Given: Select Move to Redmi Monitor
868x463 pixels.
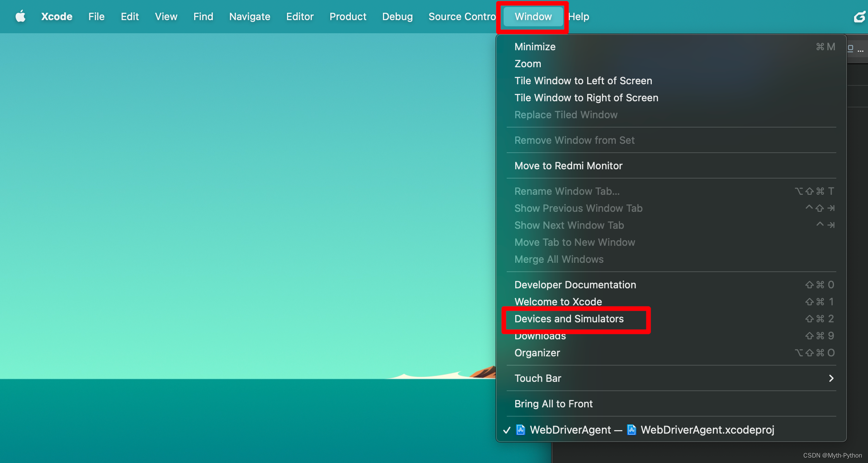Looking at the screenshot, I should pos(568,166).
